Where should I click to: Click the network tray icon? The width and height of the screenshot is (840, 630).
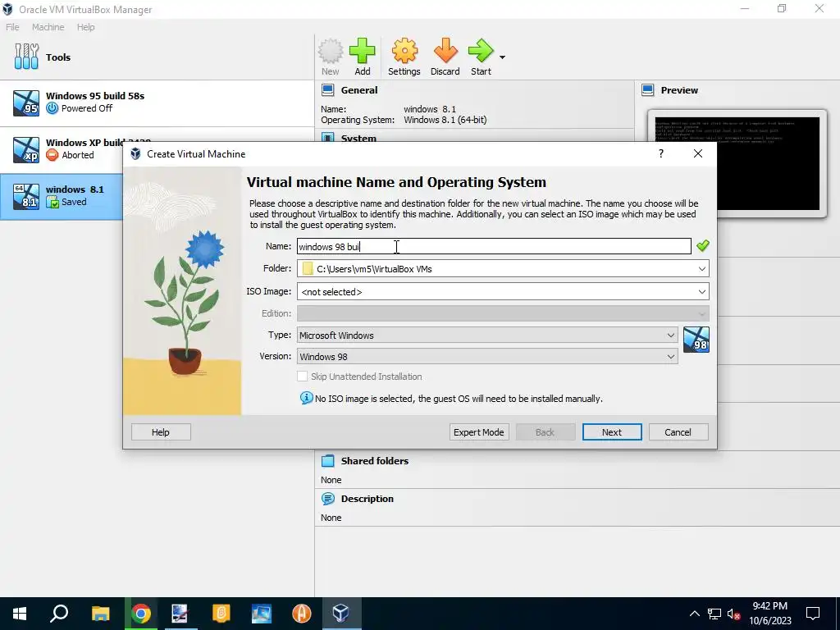click(714, 614)
